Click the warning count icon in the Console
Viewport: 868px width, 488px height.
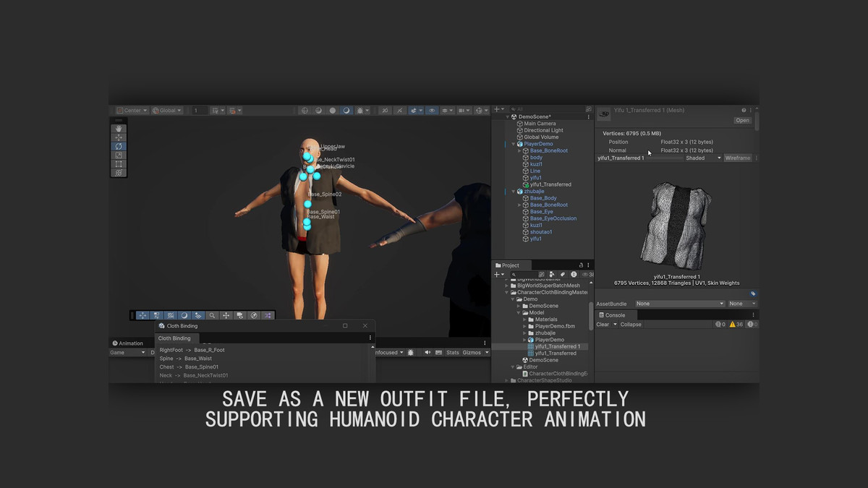[x=734, y=324]
